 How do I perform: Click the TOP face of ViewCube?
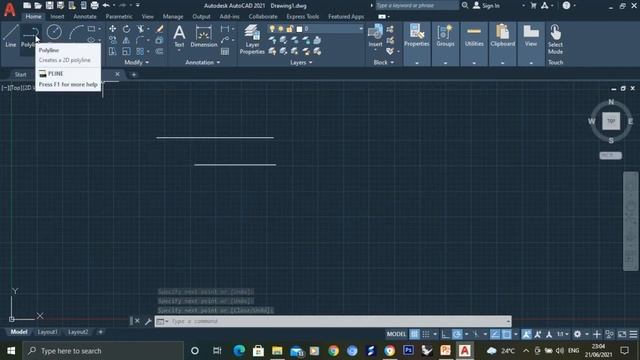pyautogui.click(x=611, y=121)
